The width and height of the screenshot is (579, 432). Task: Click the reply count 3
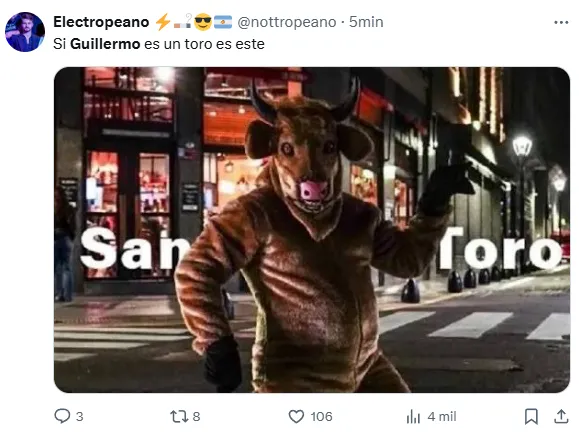(x=79, y=416)
